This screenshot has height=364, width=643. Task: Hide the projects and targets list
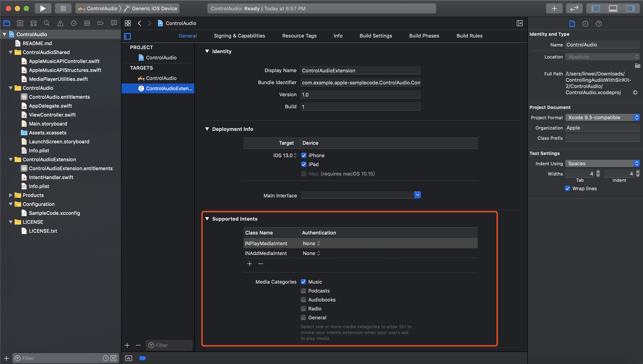[128, 36]
